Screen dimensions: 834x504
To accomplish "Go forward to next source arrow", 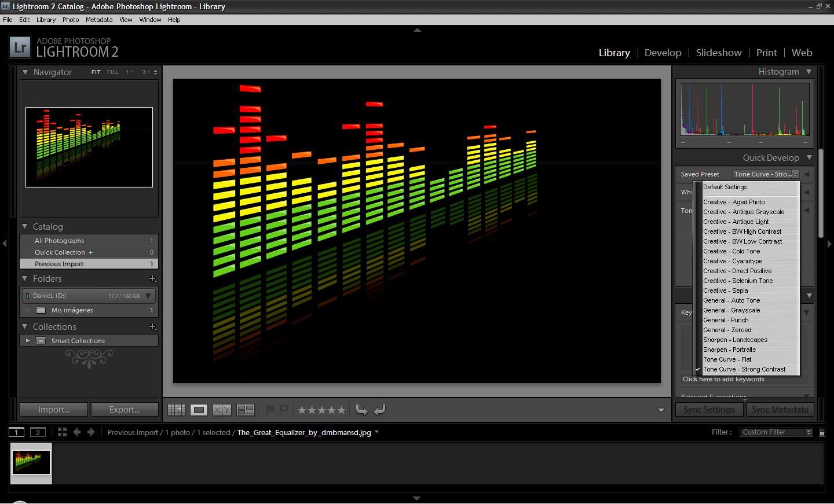I will pos(91,432).
